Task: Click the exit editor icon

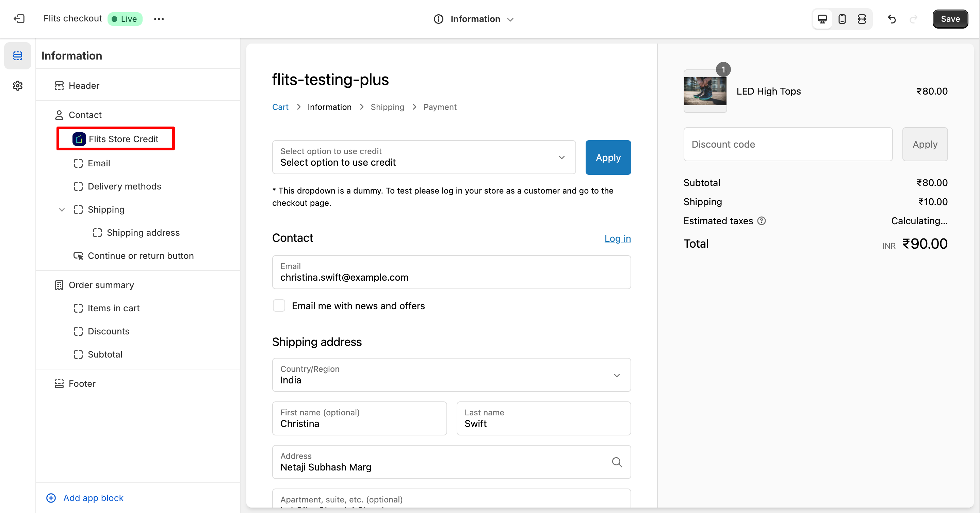Action: point(19,19)
